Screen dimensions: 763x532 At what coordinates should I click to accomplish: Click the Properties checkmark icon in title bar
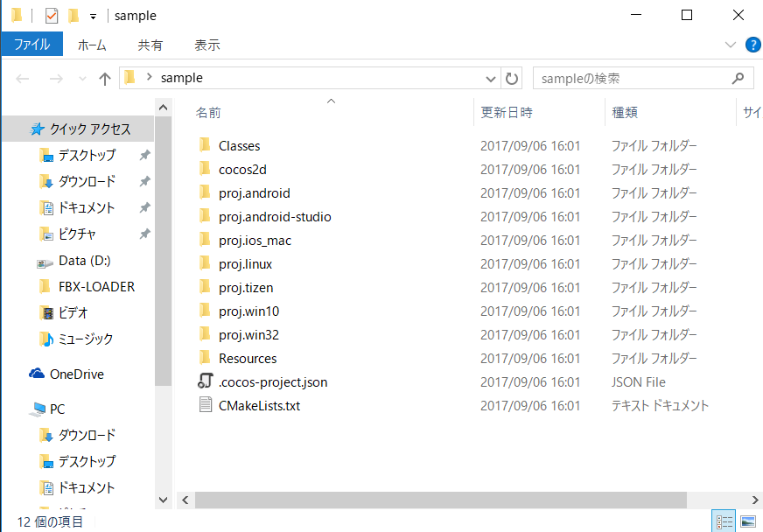[52, 16]
